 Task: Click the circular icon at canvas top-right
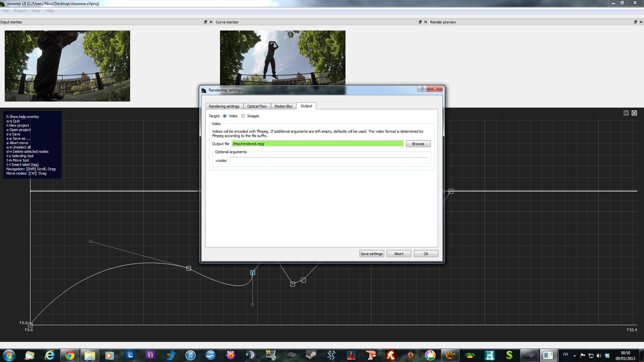(x=634, y=113)
